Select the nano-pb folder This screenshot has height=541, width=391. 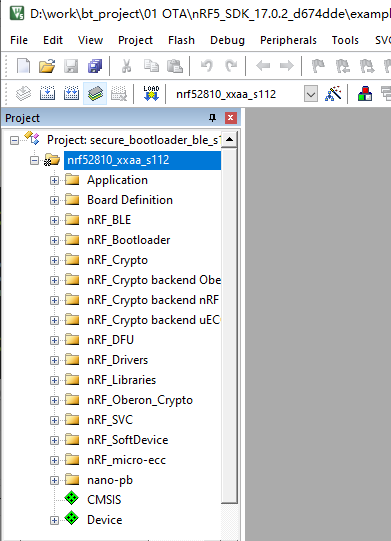(110, 480)
